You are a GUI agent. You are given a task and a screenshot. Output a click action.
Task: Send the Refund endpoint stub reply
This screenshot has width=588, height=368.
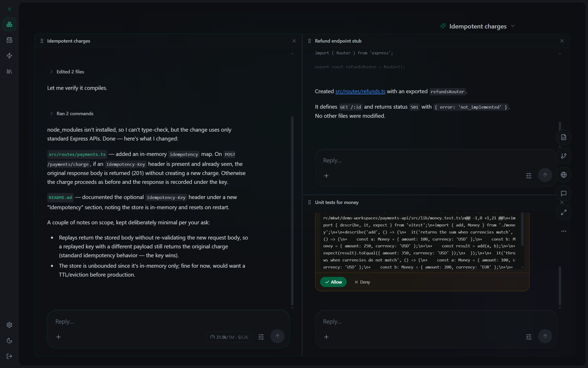(x=545, y=175)
